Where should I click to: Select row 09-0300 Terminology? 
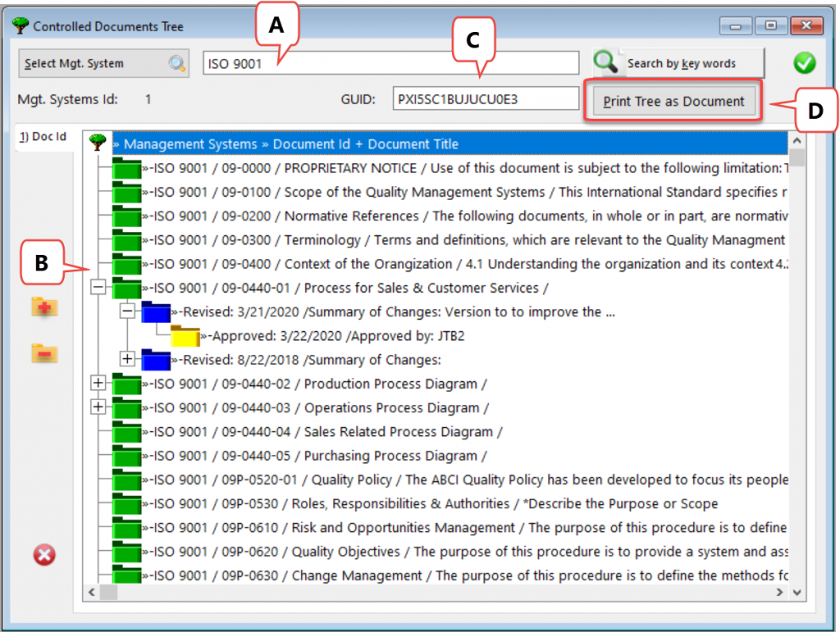464,240
